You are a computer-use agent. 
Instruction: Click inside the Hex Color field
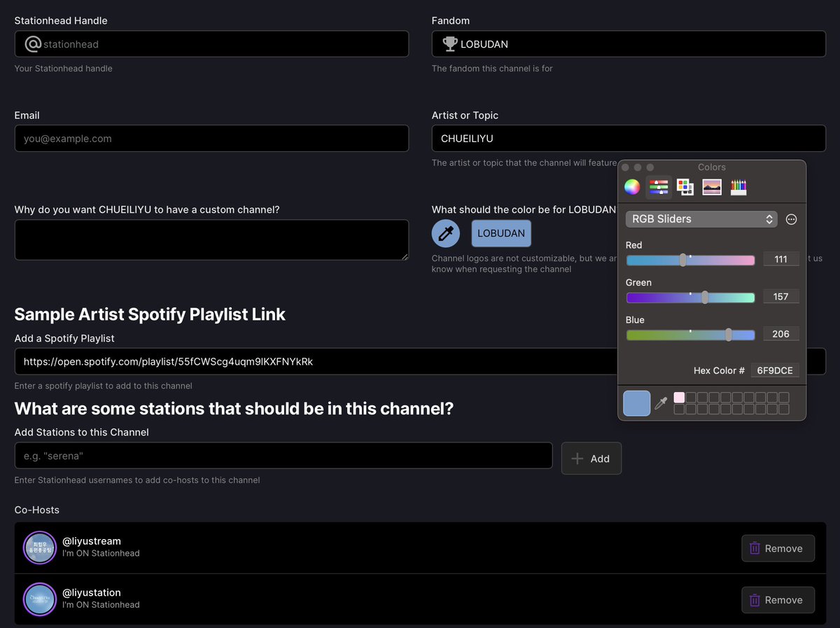(x=775, y=370)
